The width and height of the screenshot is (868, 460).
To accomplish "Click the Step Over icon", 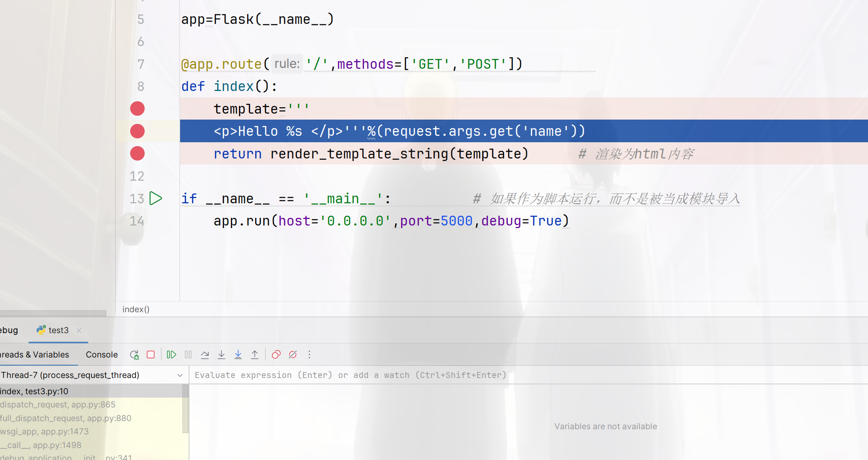I will [x=205, y=355].
